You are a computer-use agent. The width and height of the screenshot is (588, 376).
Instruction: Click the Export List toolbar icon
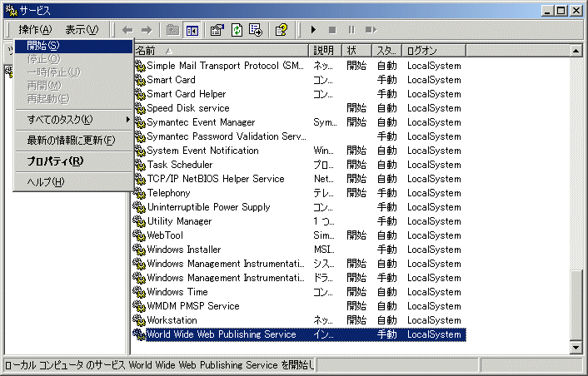coord(256,30)
